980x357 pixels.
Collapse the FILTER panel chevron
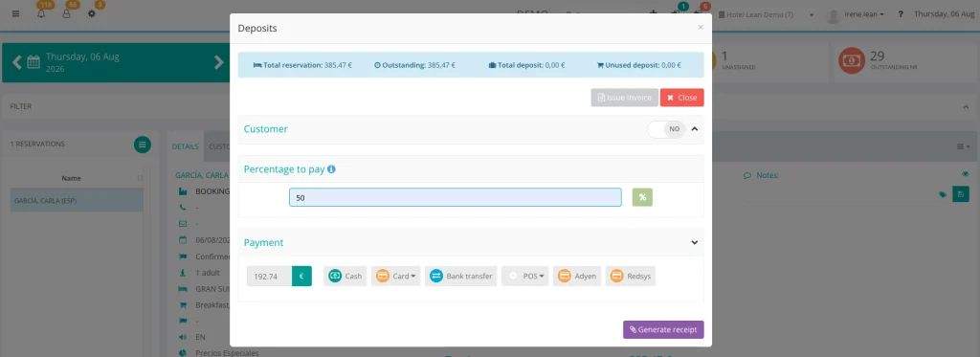pos(965,107)
